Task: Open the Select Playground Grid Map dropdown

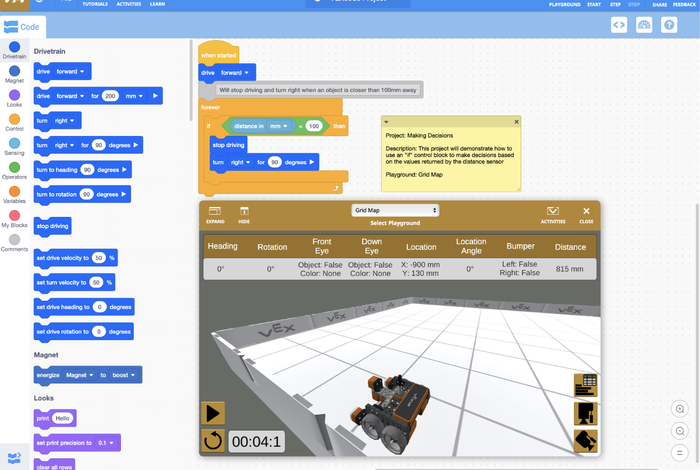Action: [395, 210]
